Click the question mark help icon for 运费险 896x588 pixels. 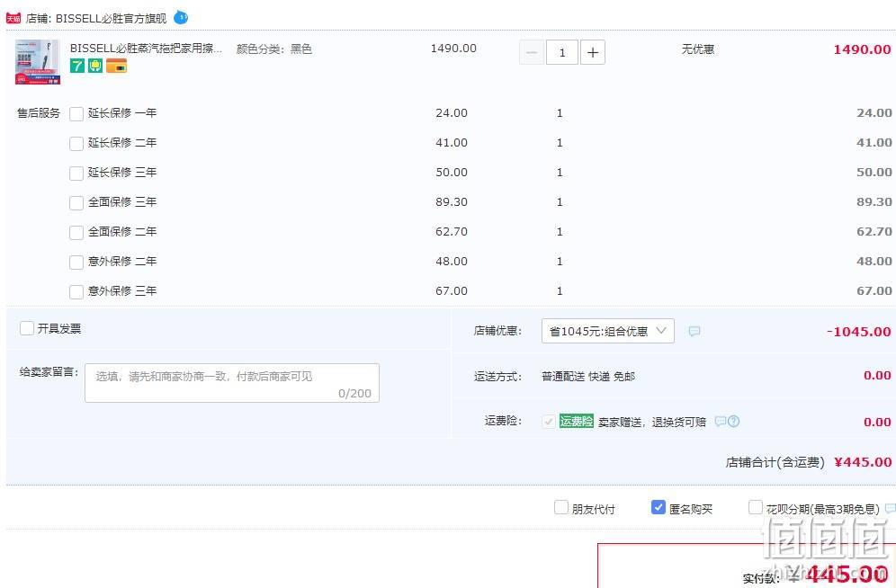click(x=734, y=422)
